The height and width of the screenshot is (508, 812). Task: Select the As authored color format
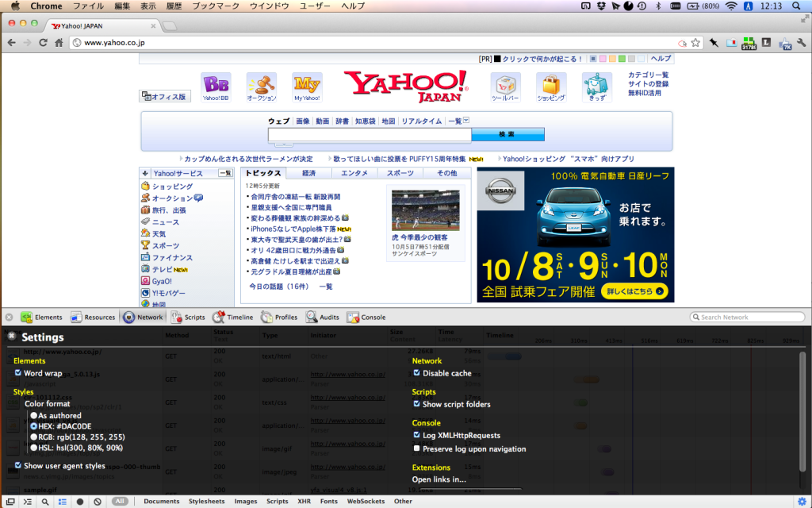pyautogui.click(x=33, y=415)
